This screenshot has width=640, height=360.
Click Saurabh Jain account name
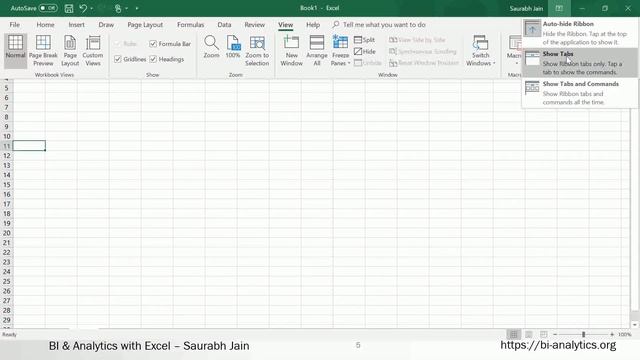click(526, 8)
